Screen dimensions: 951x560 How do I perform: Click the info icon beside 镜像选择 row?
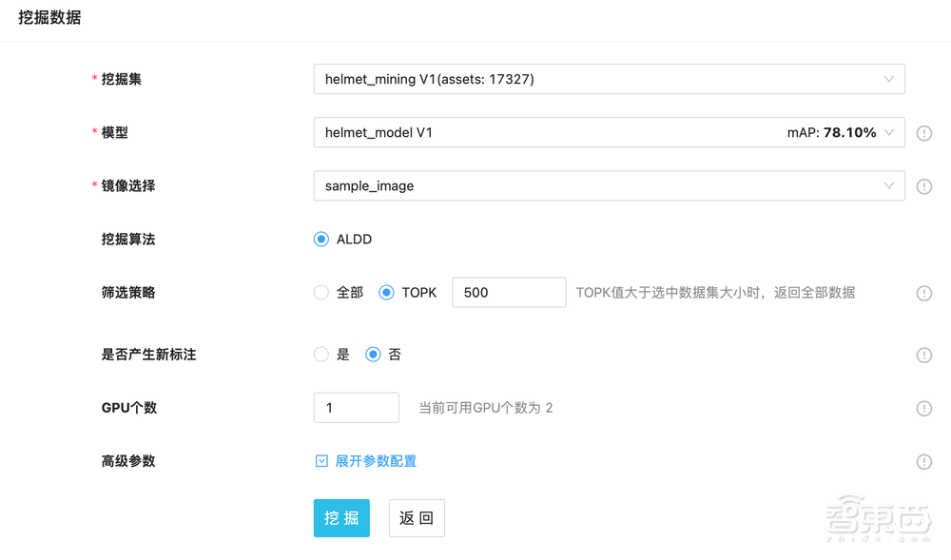pos(923,186)
